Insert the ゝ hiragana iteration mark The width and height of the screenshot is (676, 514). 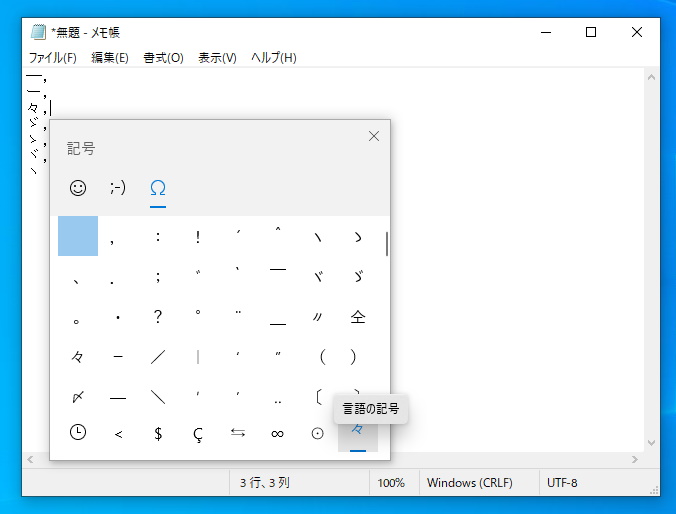click(x=358, y=236)
